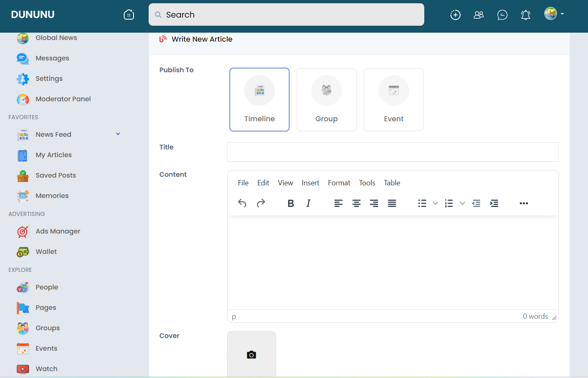Open friend requests icon in the header
Viewport: 588px width, 378px height.
point(479,15)
